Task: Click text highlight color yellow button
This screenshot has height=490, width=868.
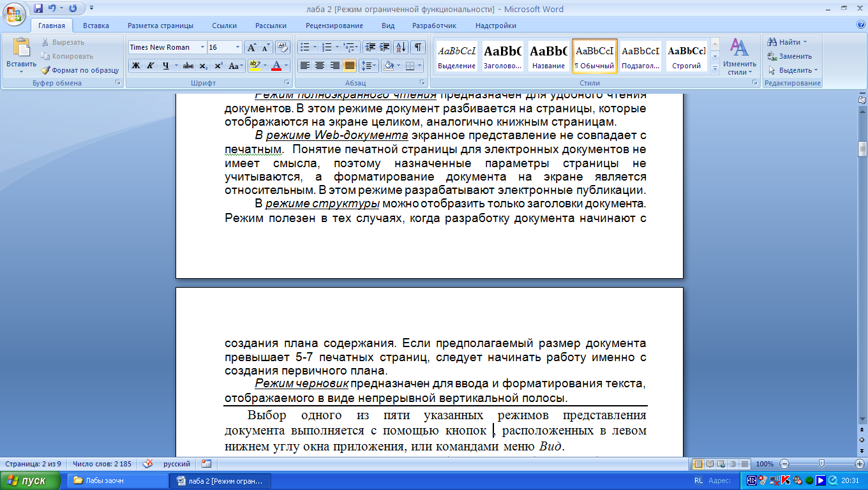Action: click(x=254, y=65)
